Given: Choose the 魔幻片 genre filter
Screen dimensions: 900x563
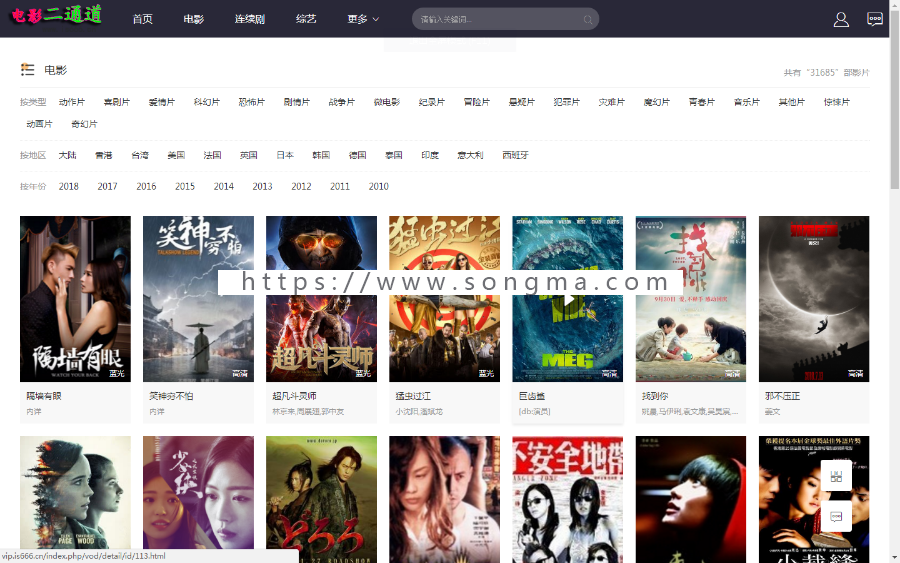Looking at the screenshot, I should pyautogui.click(x=657, y=102).
